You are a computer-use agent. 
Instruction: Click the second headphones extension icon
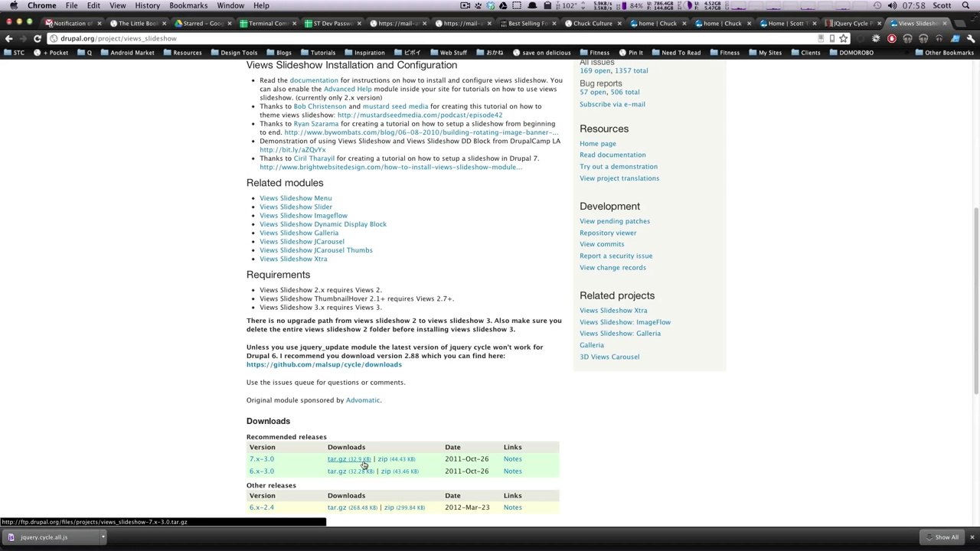pos(923,38)
